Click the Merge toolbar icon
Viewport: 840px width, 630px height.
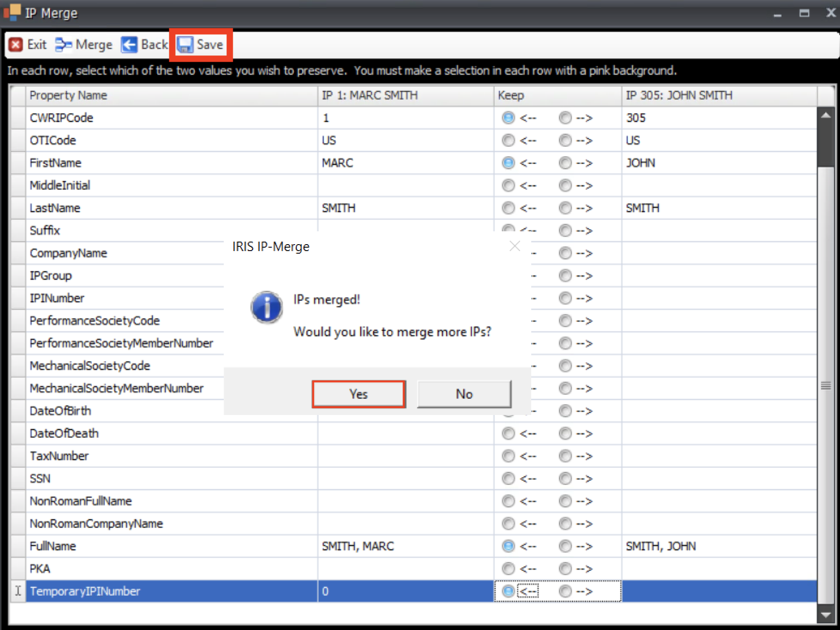(63, 45)
